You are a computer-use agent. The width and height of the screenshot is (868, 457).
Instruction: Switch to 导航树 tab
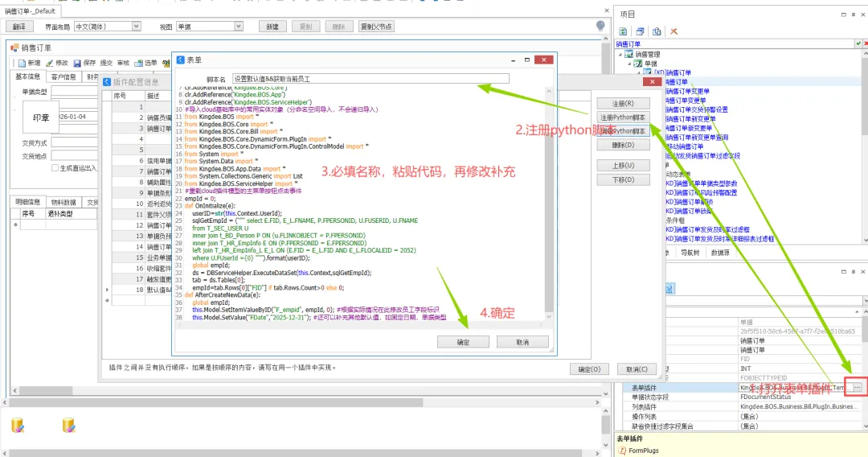pyautogui.click(x=690, y=253)
